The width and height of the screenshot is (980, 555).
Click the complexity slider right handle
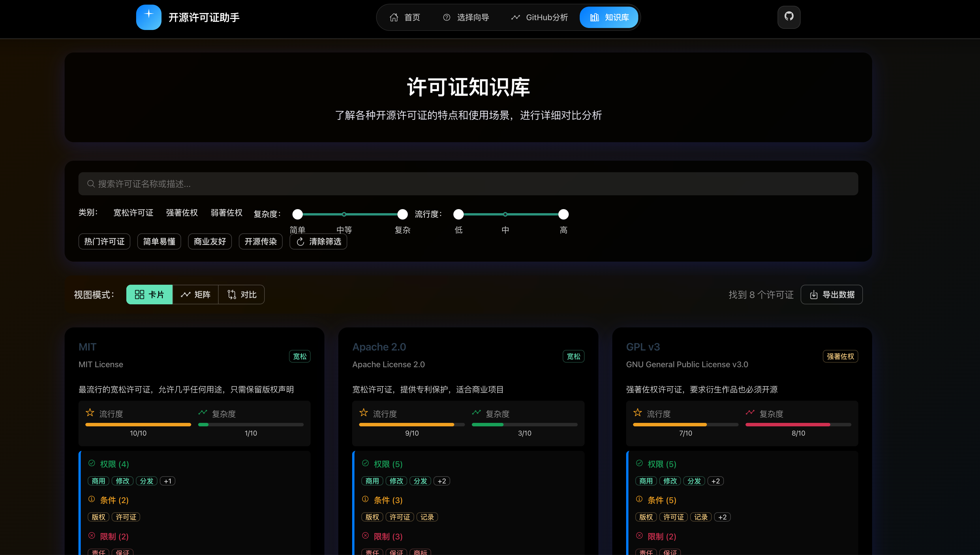pyautogui.click(x=402, y=214)
